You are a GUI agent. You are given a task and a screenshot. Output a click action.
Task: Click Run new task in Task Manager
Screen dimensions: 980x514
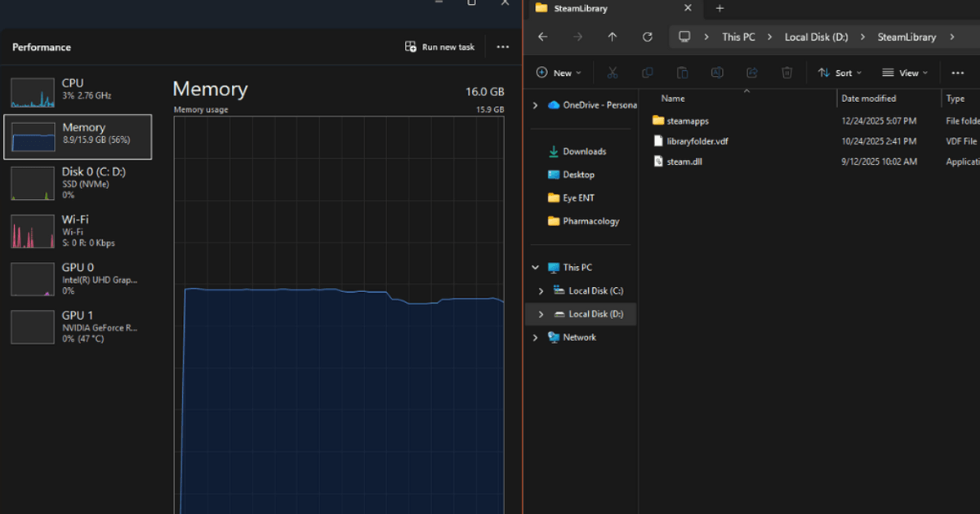coord(439,47)
